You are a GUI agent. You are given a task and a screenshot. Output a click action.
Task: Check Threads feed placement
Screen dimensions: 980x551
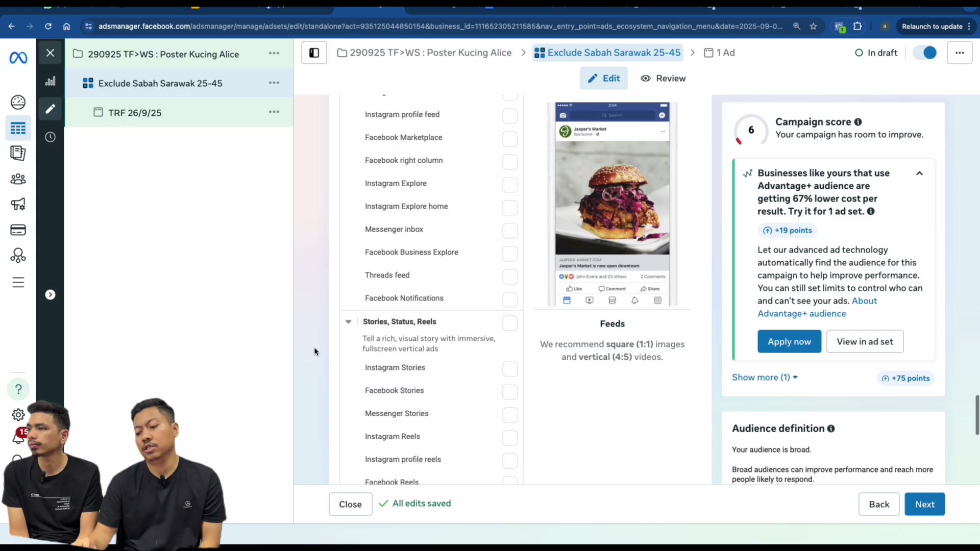(x=510, y=277)
